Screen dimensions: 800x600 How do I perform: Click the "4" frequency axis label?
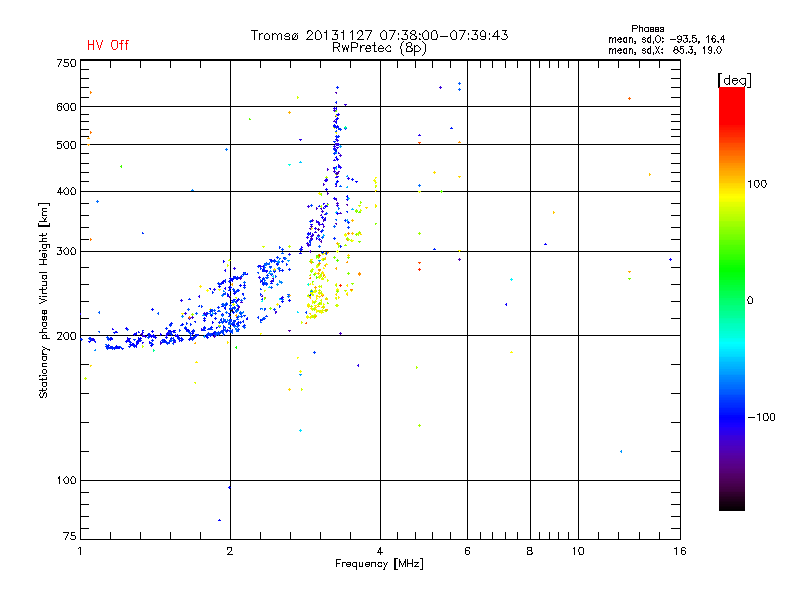coord(380,551)
